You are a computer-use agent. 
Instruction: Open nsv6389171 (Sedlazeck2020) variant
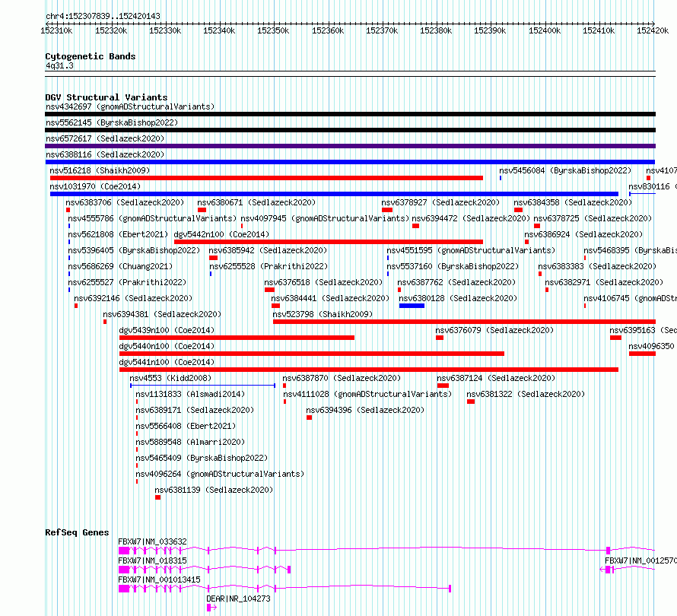coord(195,410)
